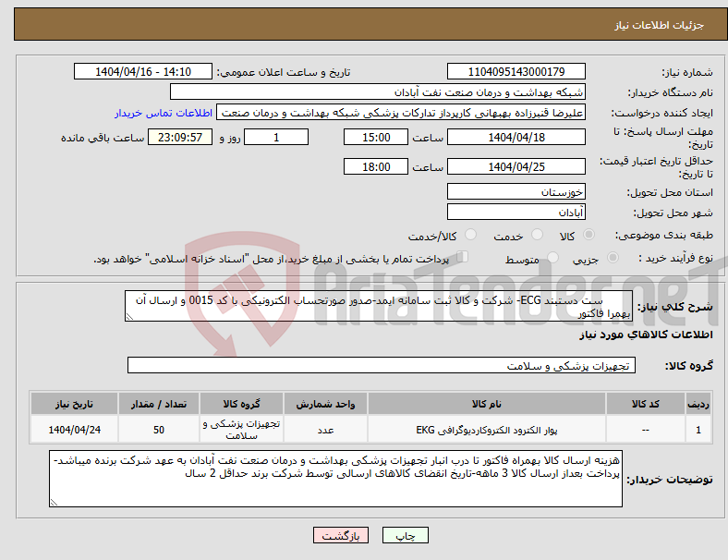Click the remaining time field 23:09:57
The height and width of the screenshot is (560, 728).
[x=180, y=137]
